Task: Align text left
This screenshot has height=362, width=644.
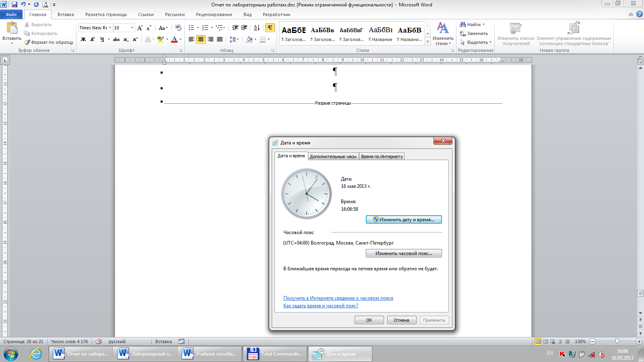Action: (191, 39)
